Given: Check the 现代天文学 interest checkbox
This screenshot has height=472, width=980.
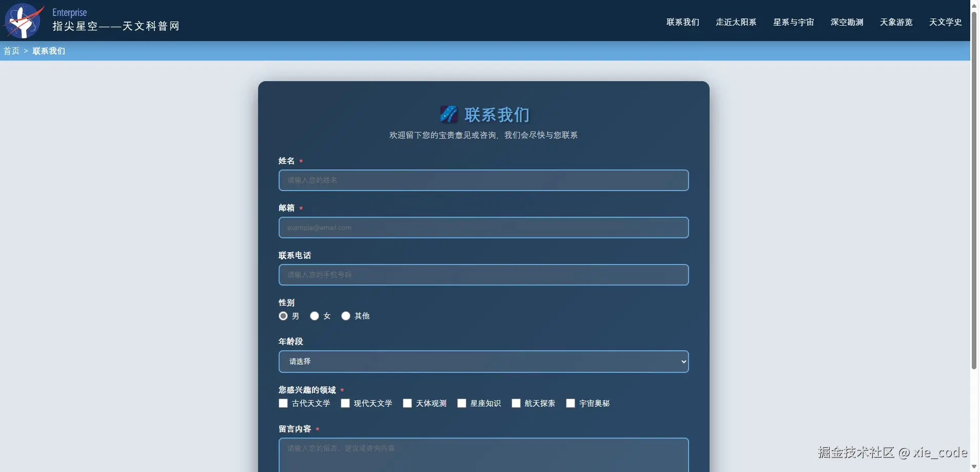Looking at the screenshot, I should (x=344, y=403).
